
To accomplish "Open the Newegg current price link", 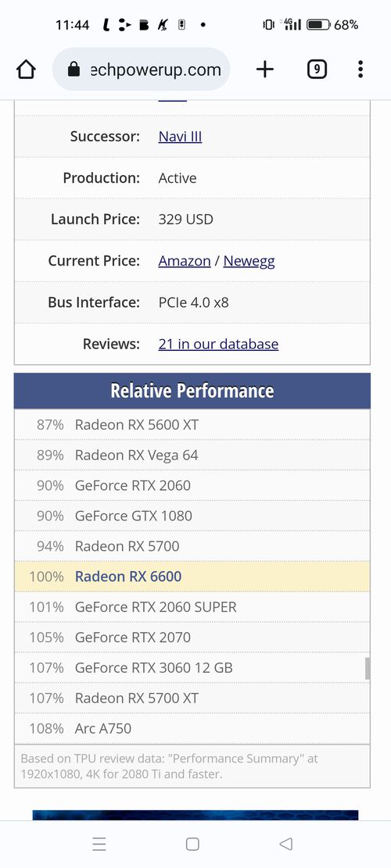I will [x=249, y=261].
